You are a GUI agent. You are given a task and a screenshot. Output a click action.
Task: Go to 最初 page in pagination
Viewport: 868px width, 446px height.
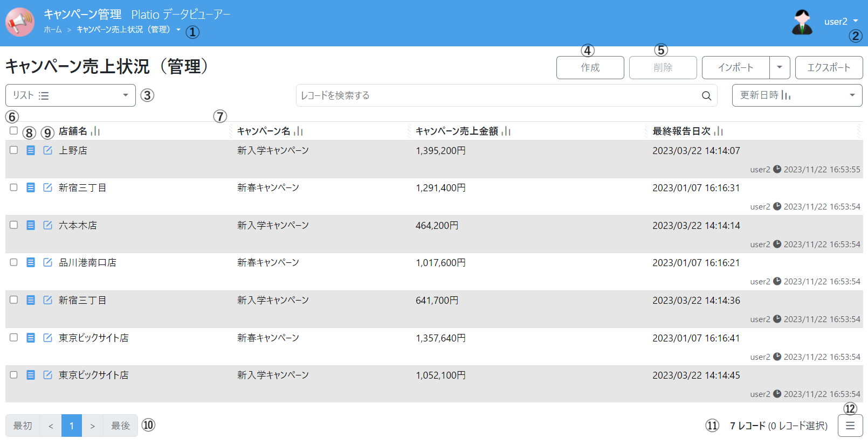(x=23, y=426)
